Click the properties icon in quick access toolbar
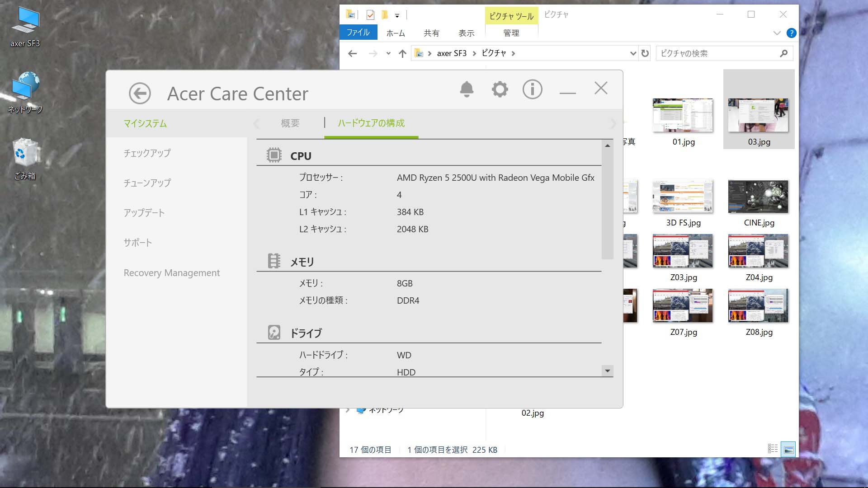 pos(370,15)
